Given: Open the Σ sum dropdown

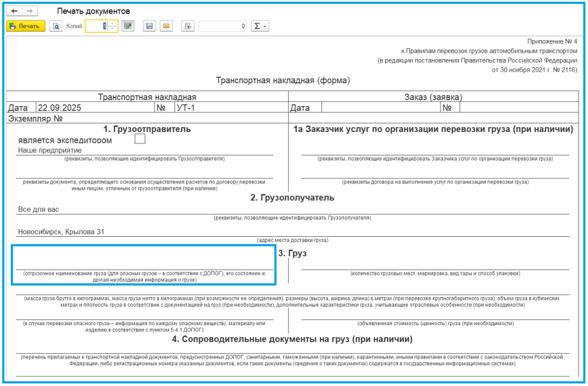Looking at the screenshot, I should 260,26.
